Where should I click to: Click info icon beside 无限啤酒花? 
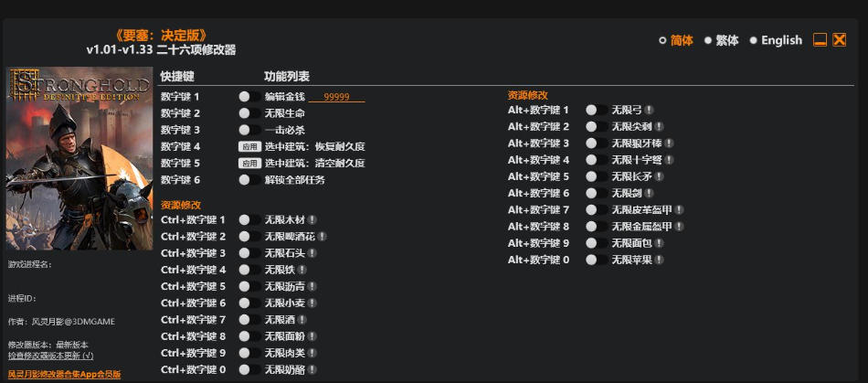(x=323, y=237)
